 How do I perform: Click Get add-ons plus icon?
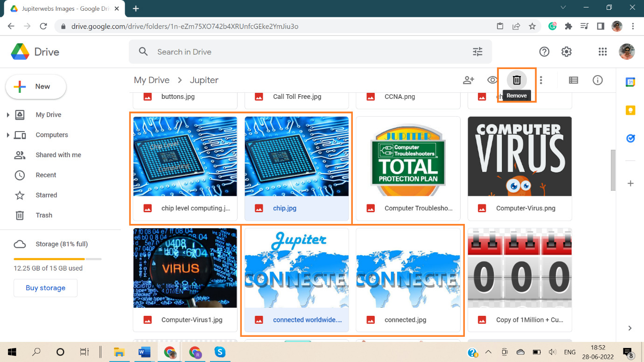(630, 183)
